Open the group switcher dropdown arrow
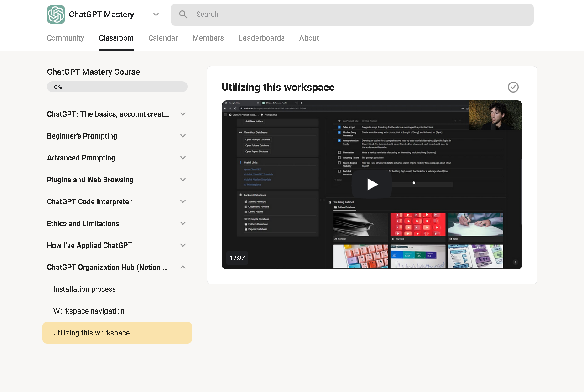The height and width of the screenshot is (392, 584). (x=156, y=15)
